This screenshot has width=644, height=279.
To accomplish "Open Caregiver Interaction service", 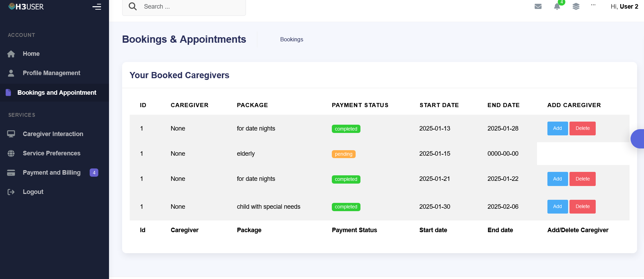I will (x=53, y=134).
